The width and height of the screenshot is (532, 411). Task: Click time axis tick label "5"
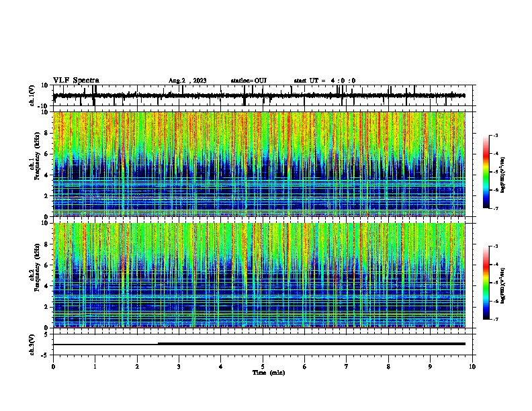click(263, 367)
